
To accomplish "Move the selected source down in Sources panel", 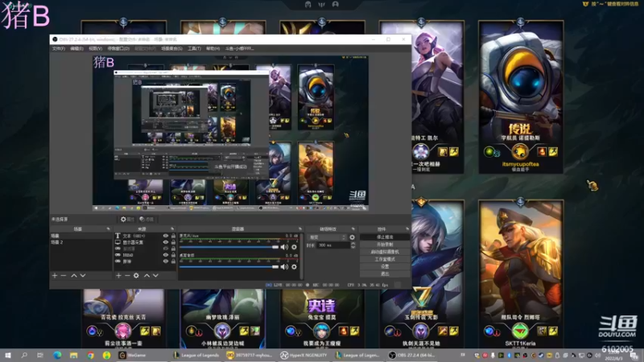I will 155,275.
